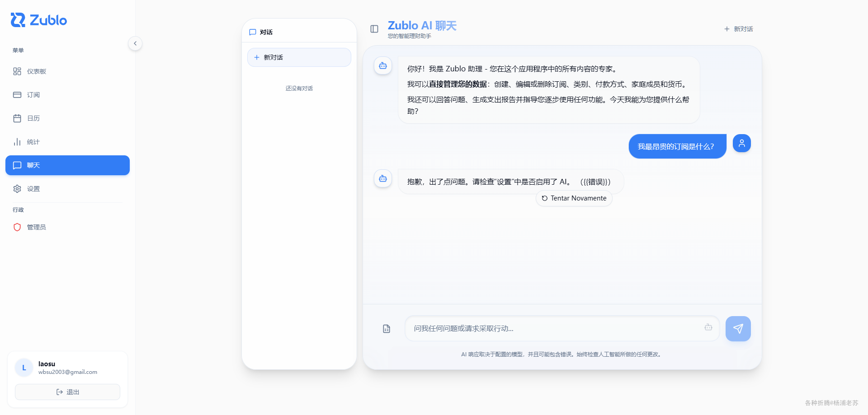Viewport: 868px width, 415px height.
Task: Click the robot icon inside the input field
Action: click(708, 327)
